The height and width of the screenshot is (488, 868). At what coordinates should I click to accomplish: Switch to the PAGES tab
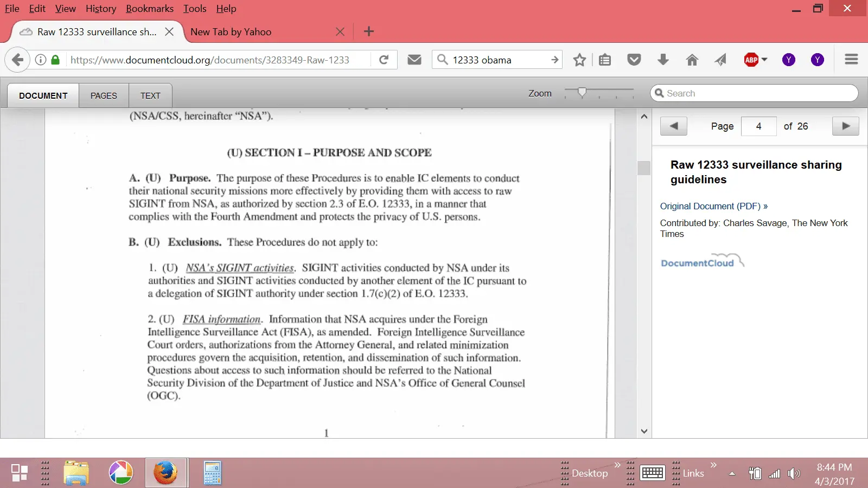104,95
